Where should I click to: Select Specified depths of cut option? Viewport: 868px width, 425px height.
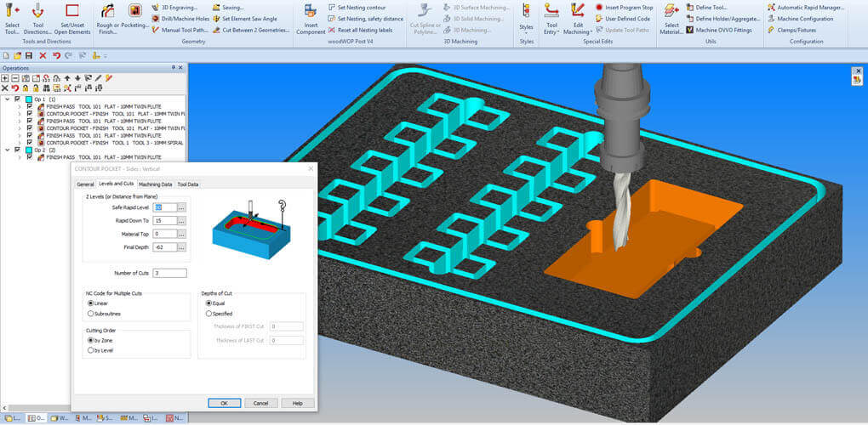tap(208, 314)
